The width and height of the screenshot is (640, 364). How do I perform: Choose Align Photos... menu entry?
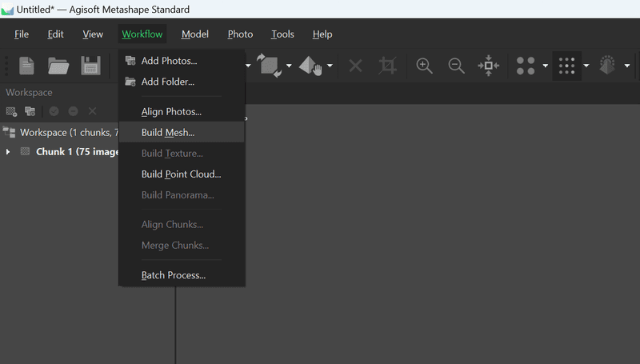(x=182, y=111)
